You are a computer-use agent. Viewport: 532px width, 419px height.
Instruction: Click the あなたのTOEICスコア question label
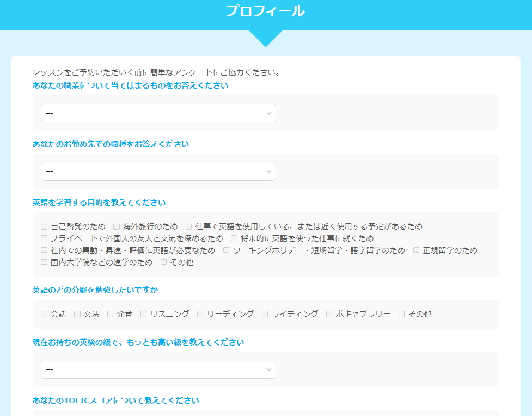coord(115,400)
